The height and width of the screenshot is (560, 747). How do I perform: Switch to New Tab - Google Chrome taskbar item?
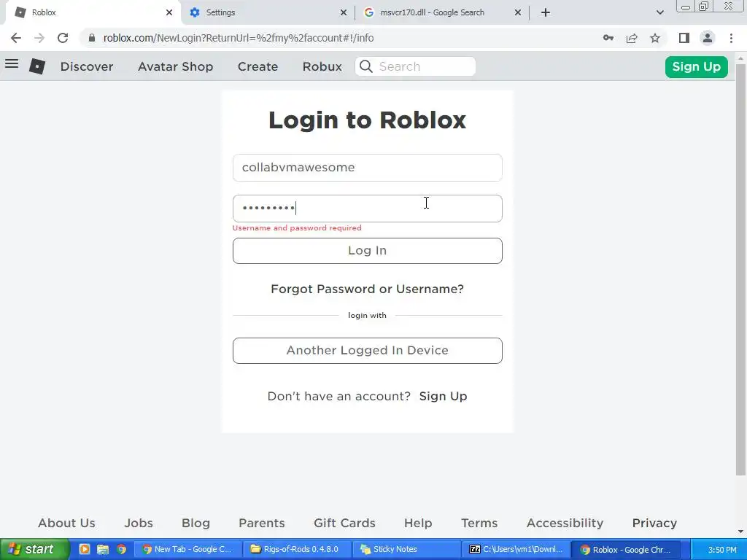pyautogui.click(x=187, y=550)
